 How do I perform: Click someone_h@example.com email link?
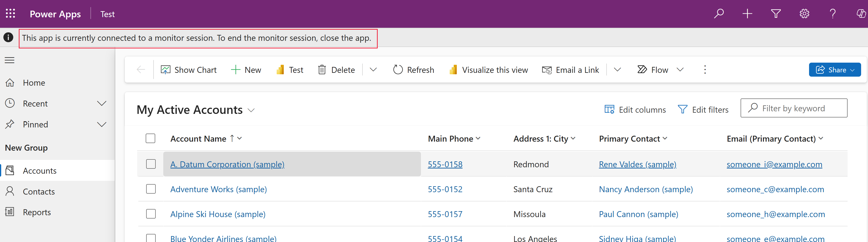point(776,214)
